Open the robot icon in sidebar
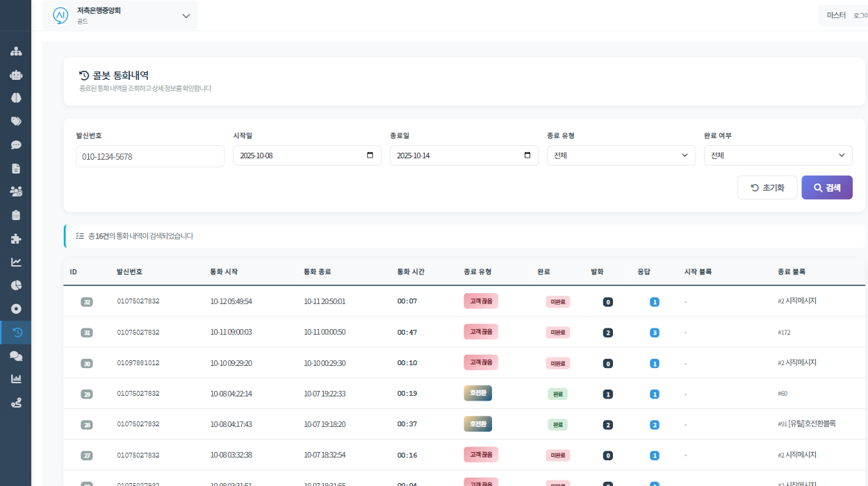This screenshot has height=486, width=868. (16, 74)
